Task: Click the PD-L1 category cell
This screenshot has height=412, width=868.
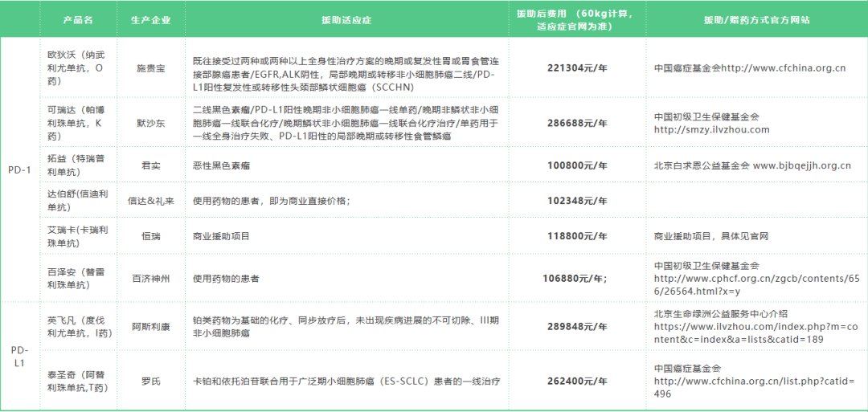Action: pos(19,357)
